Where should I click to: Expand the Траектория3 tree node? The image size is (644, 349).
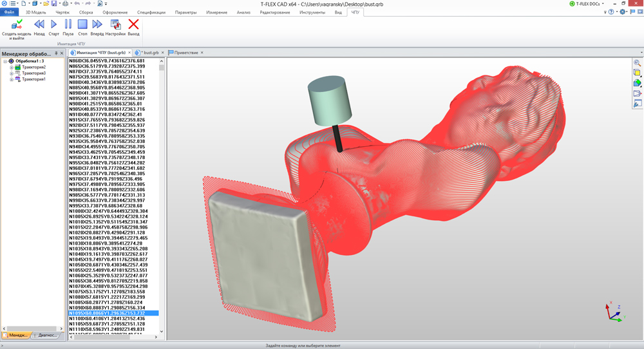point(12,73)
